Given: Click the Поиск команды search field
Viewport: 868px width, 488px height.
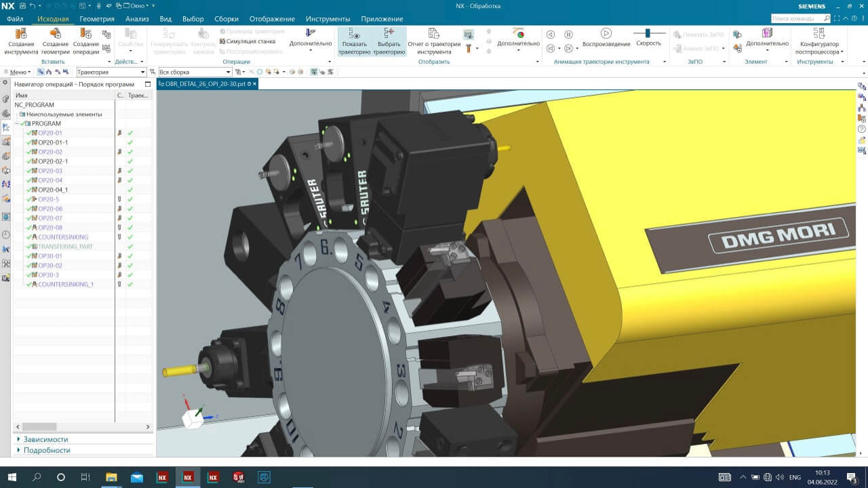Looking at the screenshot, I should [797, 19].
